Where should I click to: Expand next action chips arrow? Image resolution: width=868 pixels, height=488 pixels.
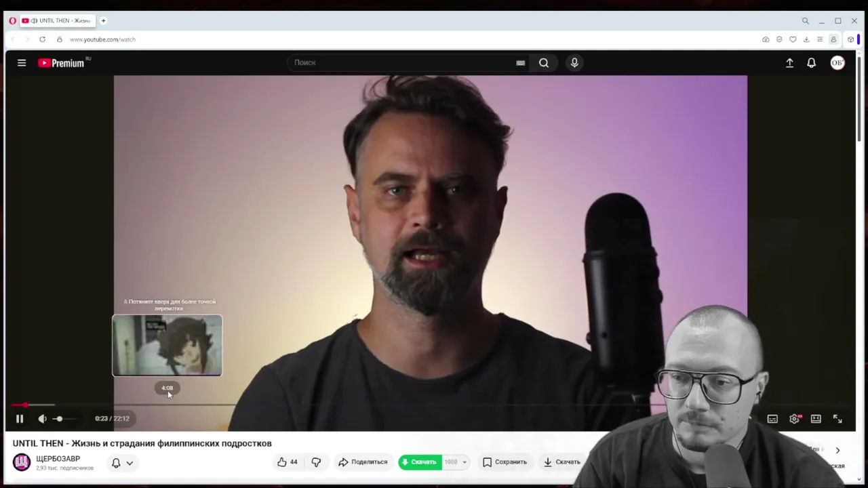[x=837, y=450]
